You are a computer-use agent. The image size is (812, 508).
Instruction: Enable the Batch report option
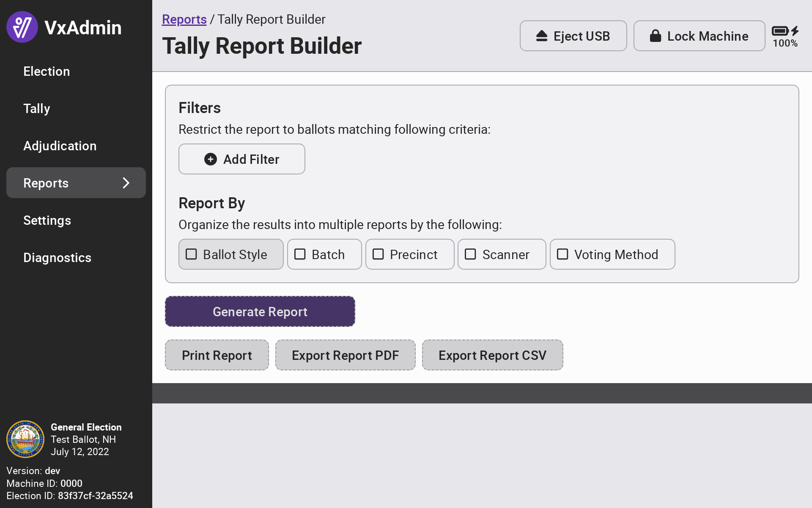[300, 254]
